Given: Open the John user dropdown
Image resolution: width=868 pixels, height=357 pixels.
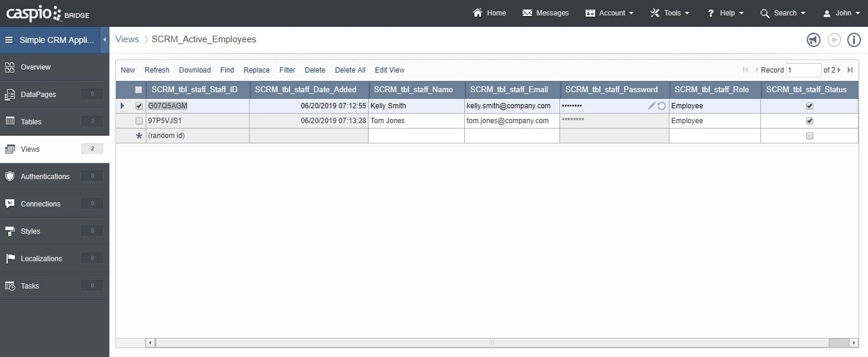Looking at the screenshot, I should (x=842, y=13).
